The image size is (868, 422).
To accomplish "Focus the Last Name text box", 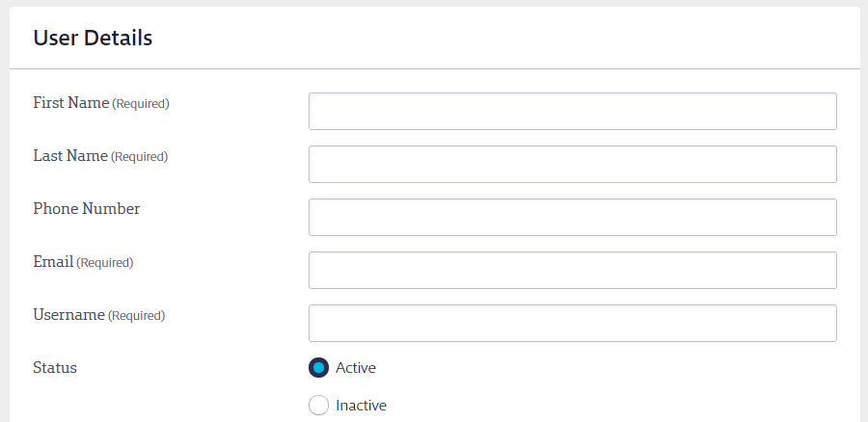I will pyautogui.click(x=572, y=164).
